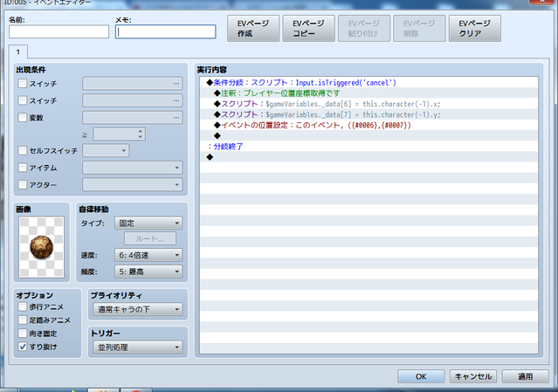The height and width of the screenshot is (392, 558).
Task: Open the タイプ dropdown showing 固定
Action: point(148,223)
